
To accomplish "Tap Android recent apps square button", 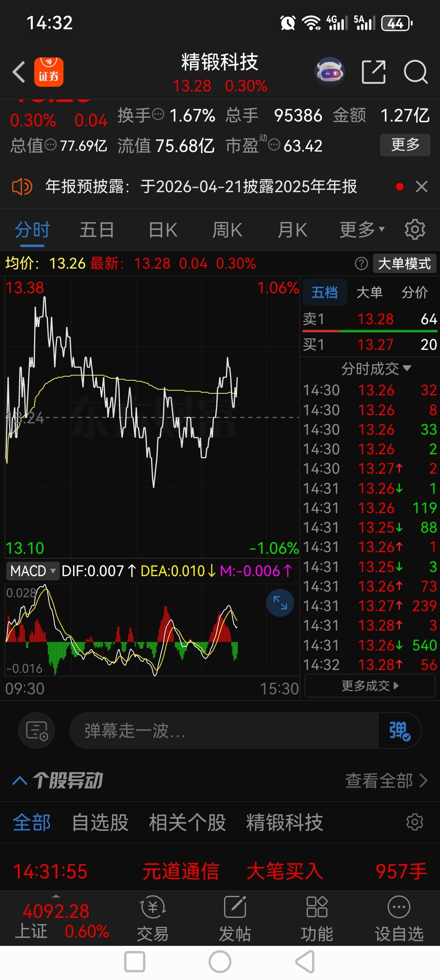I will (135, 962).
